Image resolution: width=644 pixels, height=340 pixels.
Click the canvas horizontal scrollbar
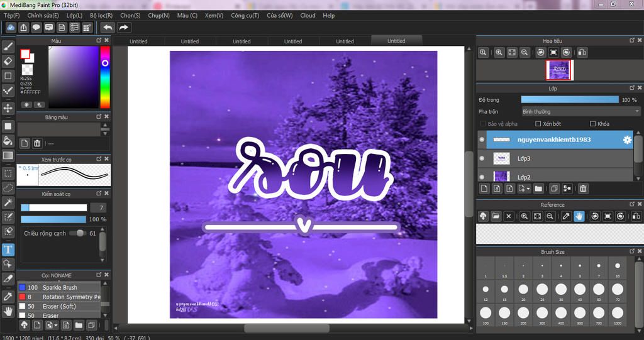[287, 329]
